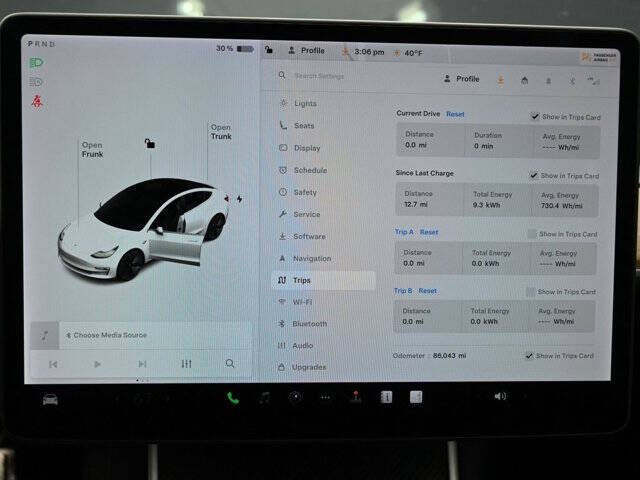Open the media equalizer icon

[186, 363]
